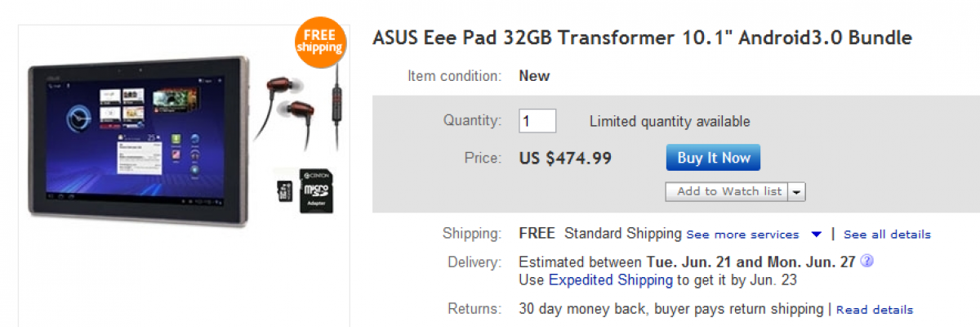Open See all details shipping link
Image resolution: width=980 pixels, height=327 pixels.
(x=887, y=235)
